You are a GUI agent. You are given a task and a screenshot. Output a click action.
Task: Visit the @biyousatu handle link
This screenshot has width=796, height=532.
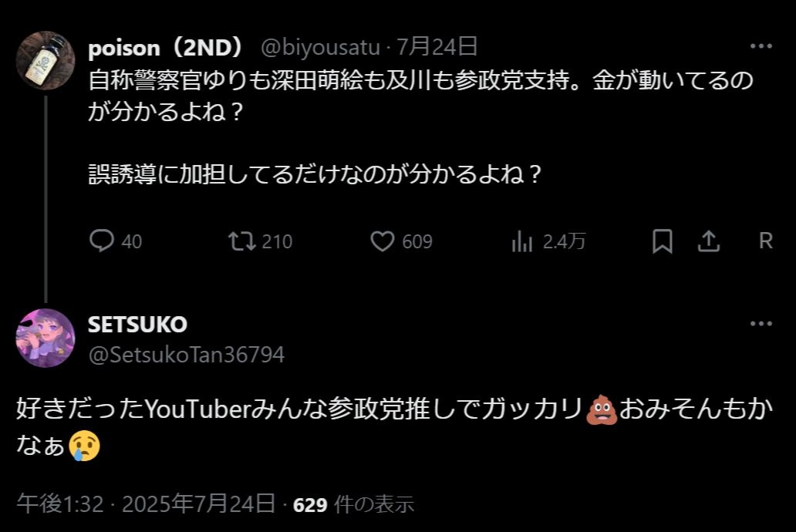(321, 47)
